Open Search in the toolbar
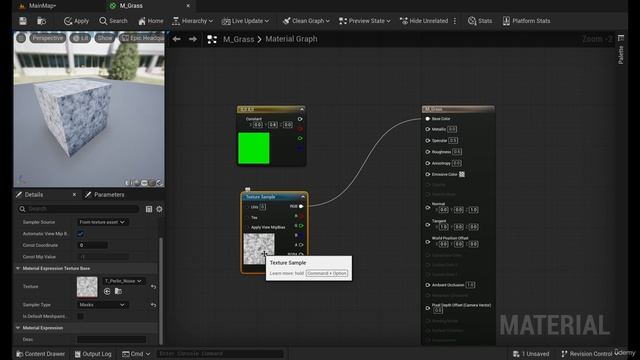 (113, 21)
